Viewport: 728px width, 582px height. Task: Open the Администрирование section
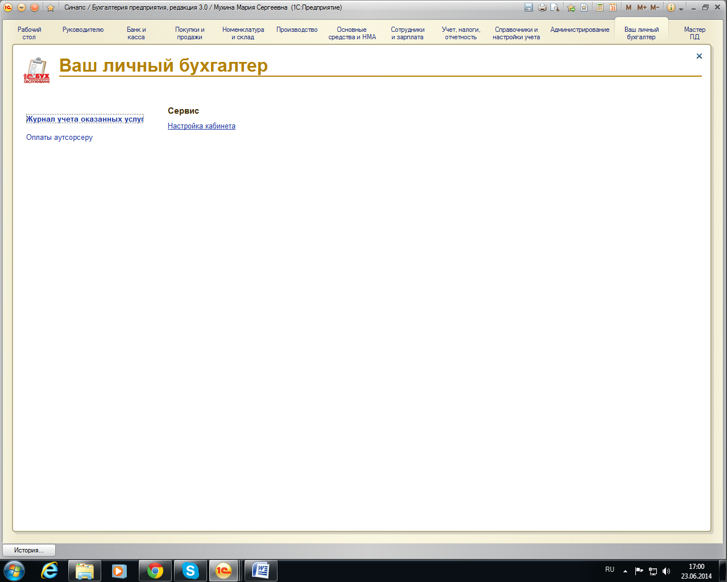[x=580, y=30]
